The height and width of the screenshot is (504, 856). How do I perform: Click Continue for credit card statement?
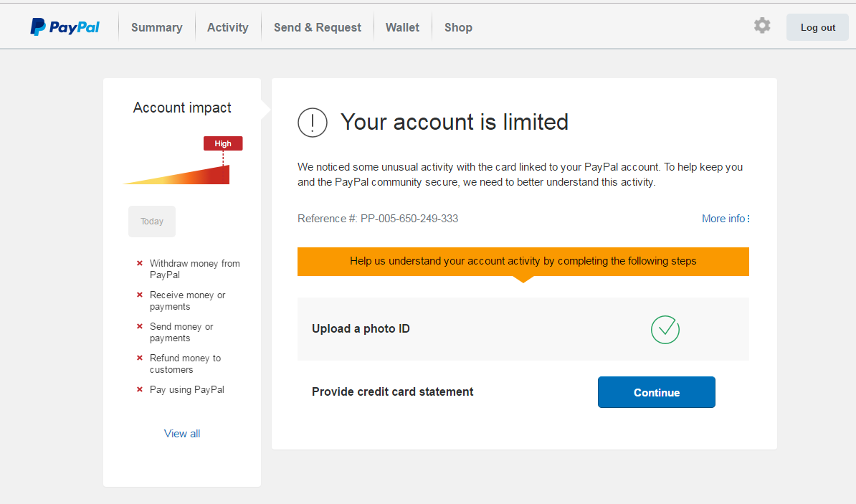click(656, 392)
